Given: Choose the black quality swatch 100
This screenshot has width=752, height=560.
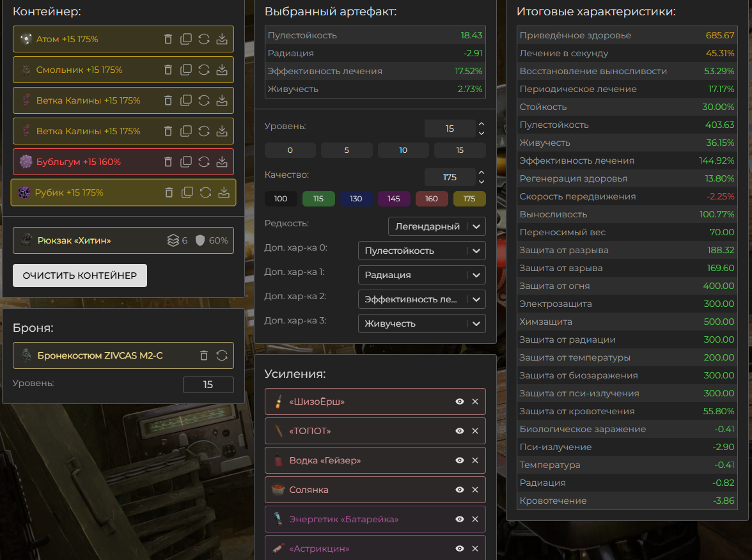Looking at the screenshot, I should (x=281, y=198).
